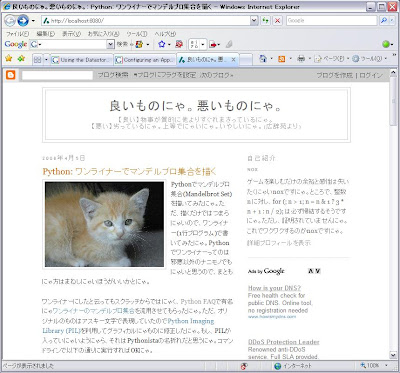Click the Google Toolbar highlighter pen icon
400x373 pixels.
point(229,44)
